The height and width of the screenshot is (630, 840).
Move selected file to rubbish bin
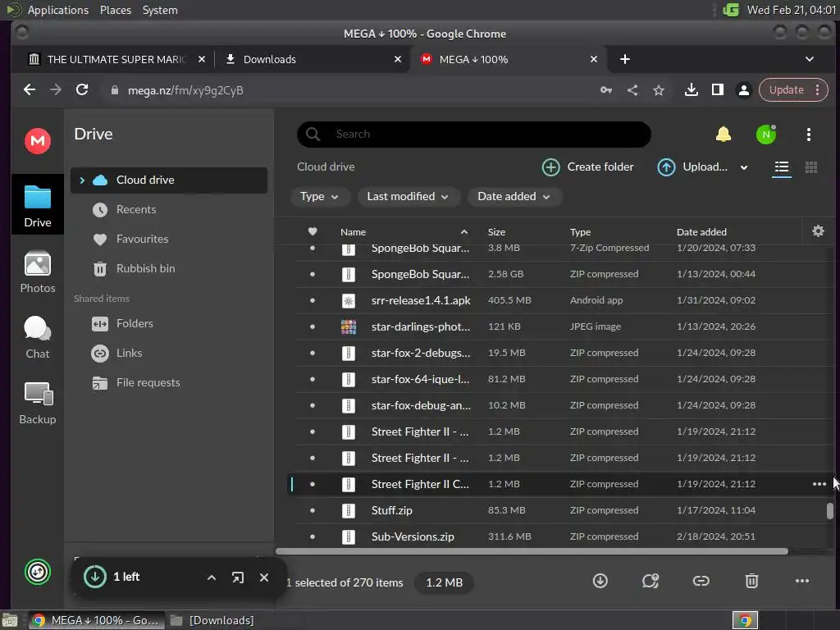[751, 581]
